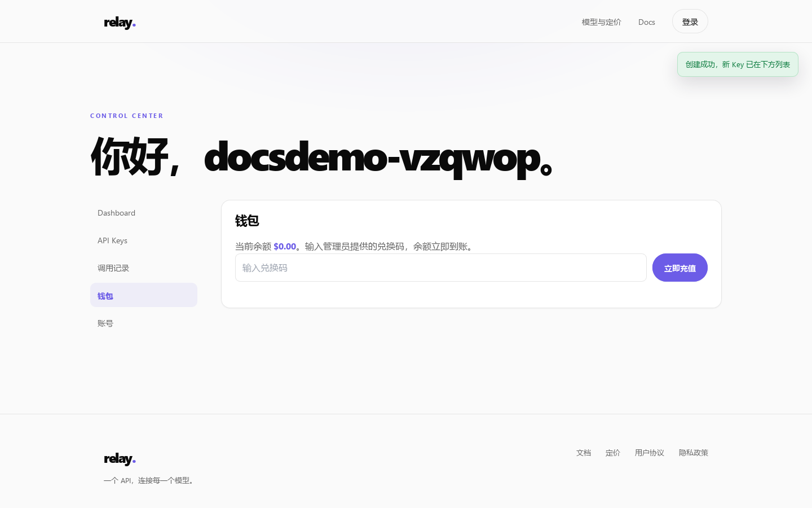The width and height of the screenshot is (812, 508).
Task: Open the 账号 settings tab
Action: coord(144,323)
